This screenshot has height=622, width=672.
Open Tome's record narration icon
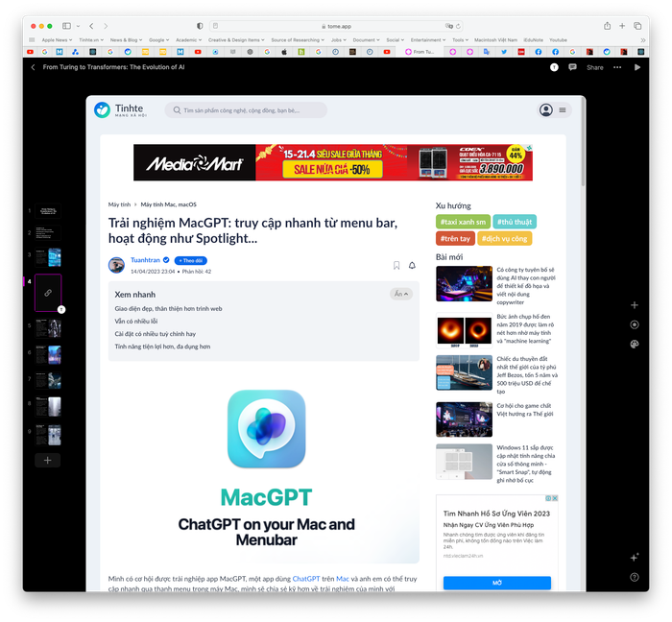(x=635, y=324)
